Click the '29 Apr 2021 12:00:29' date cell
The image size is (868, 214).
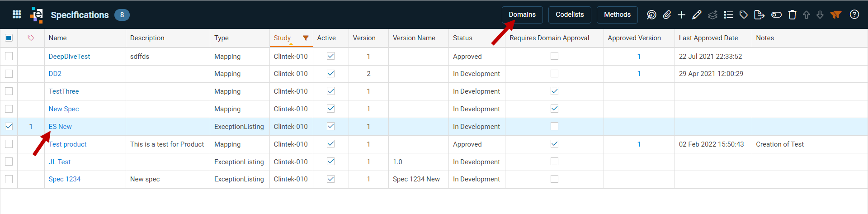[x=711, y=74]
